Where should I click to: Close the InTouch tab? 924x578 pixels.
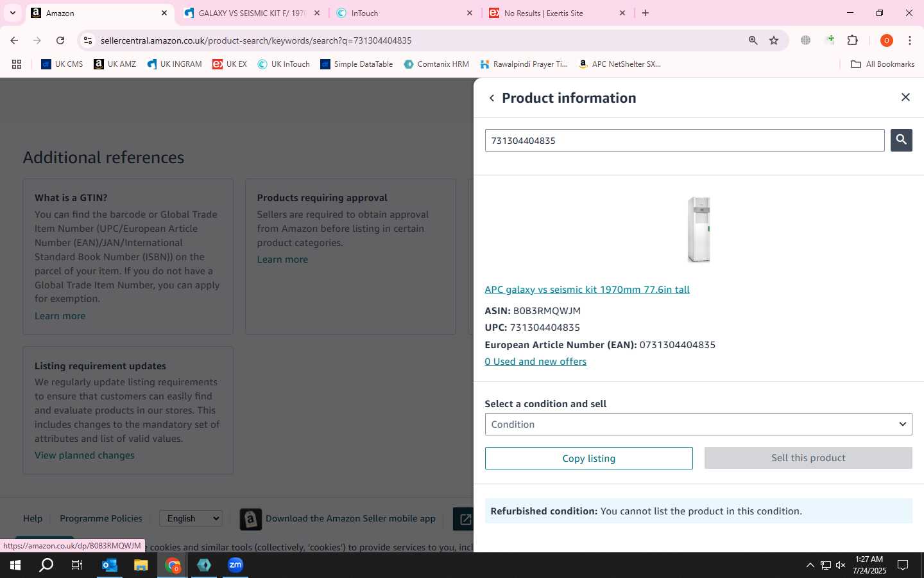tap(470, 13)
